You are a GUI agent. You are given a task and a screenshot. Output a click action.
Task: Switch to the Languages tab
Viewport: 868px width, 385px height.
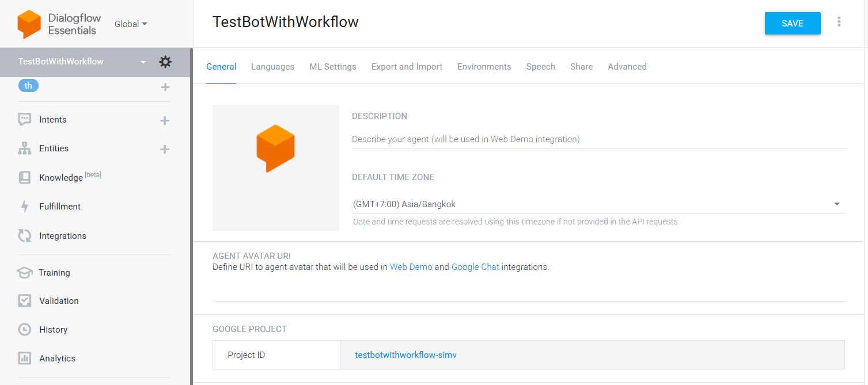pos(272,67)
